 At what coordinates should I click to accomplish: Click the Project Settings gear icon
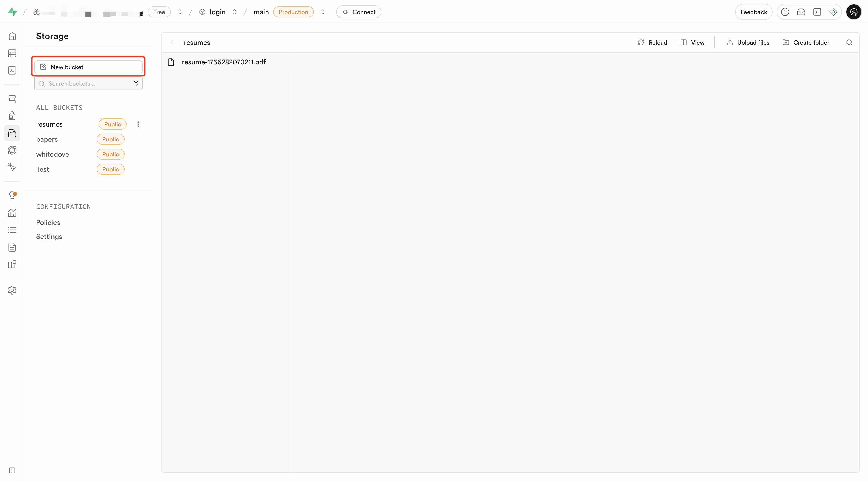click(x=12, y=290)
